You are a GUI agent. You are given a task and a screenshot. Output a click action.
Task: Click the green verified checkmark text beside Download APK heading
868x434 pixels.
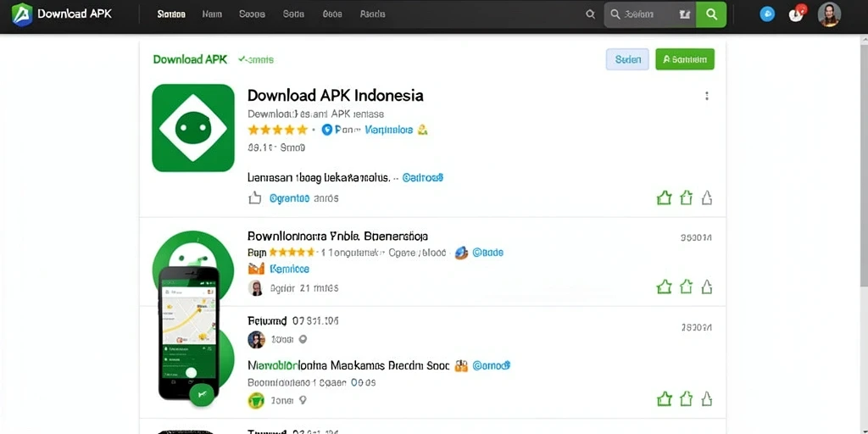click(256, 59)
